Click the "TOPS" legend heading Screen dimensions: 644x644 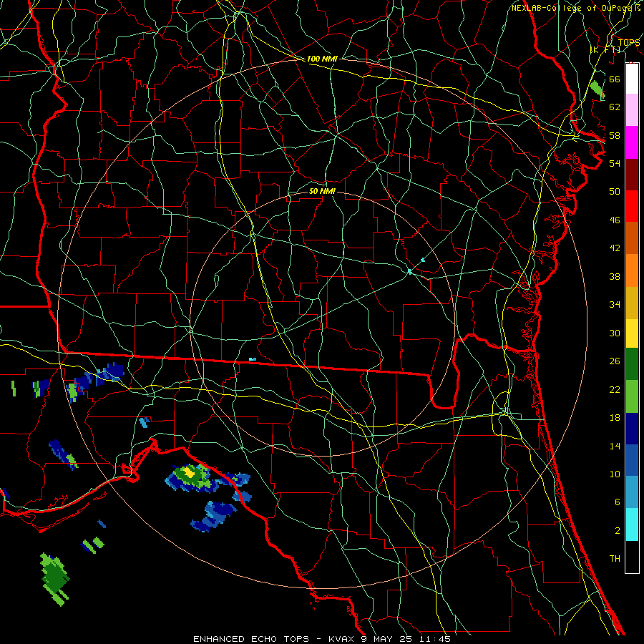pos(629,42)
